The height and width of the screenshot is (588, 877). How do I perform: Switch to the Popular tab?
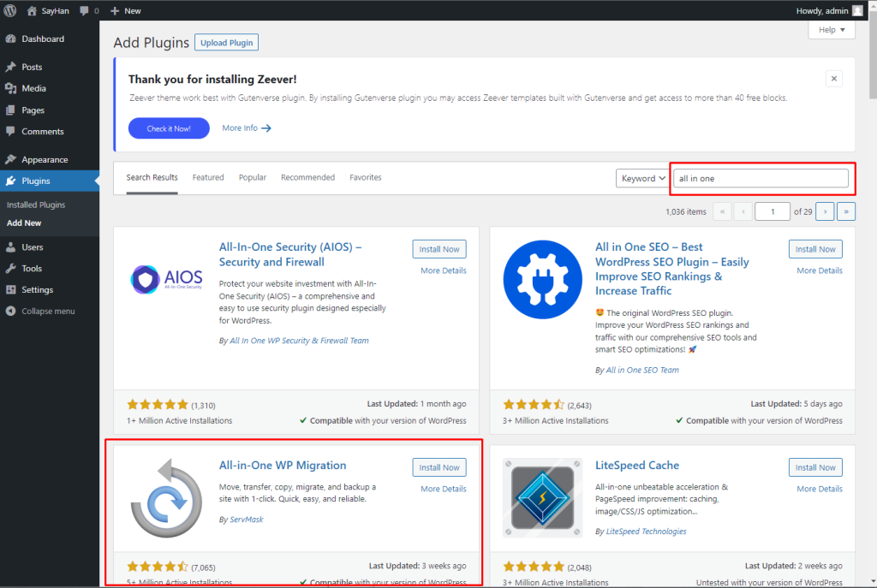(253, 177)
